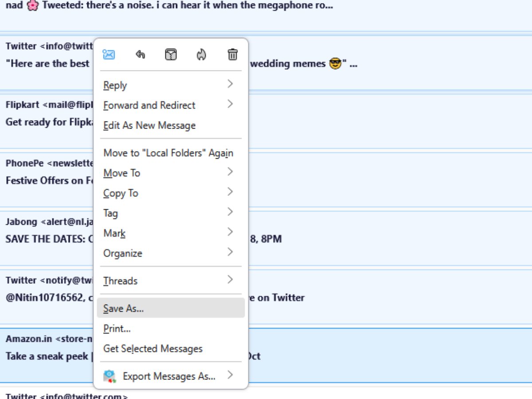Viewport: 532px width, 399px height.
Task: Expand the Copy To chevron
Action: (x=230, y=192)
